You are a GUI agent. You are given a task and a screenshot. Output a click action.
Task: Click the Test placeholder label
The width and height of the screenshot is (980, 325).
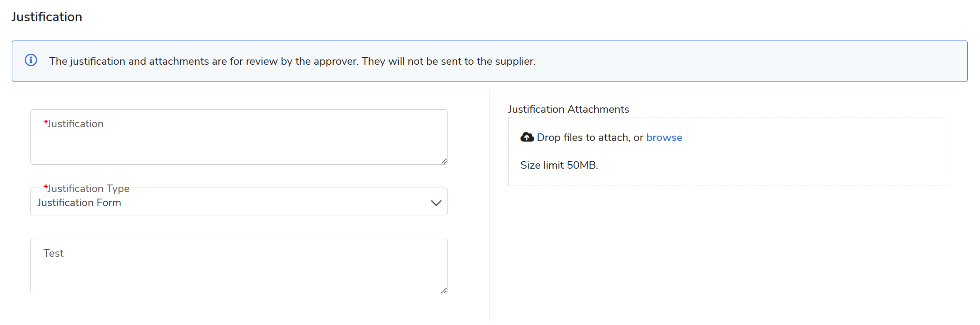click(x=53, y=253)
